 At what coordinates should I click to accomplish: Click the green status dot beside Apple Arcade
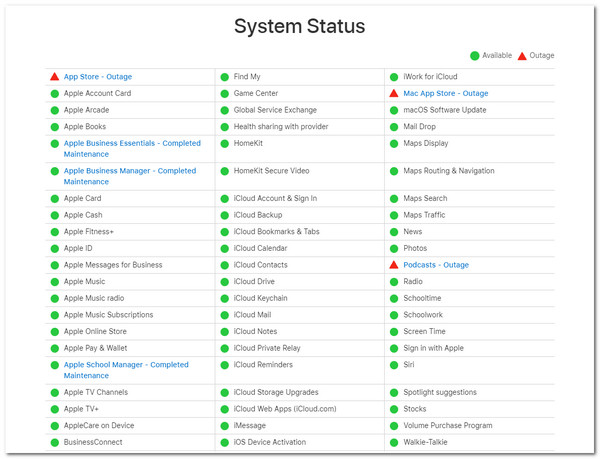55,111
